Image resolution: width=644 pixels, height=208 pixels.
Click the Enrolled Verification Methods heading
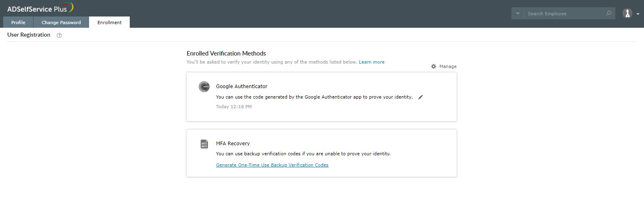pos(226,54)
